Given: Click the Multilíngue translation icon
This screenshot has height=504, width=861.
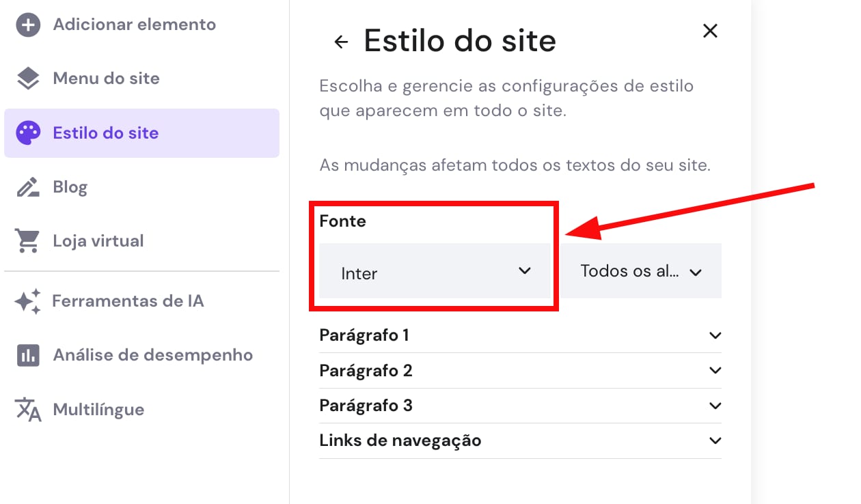Looking at the screenshot, I should (x=27, y=409).
